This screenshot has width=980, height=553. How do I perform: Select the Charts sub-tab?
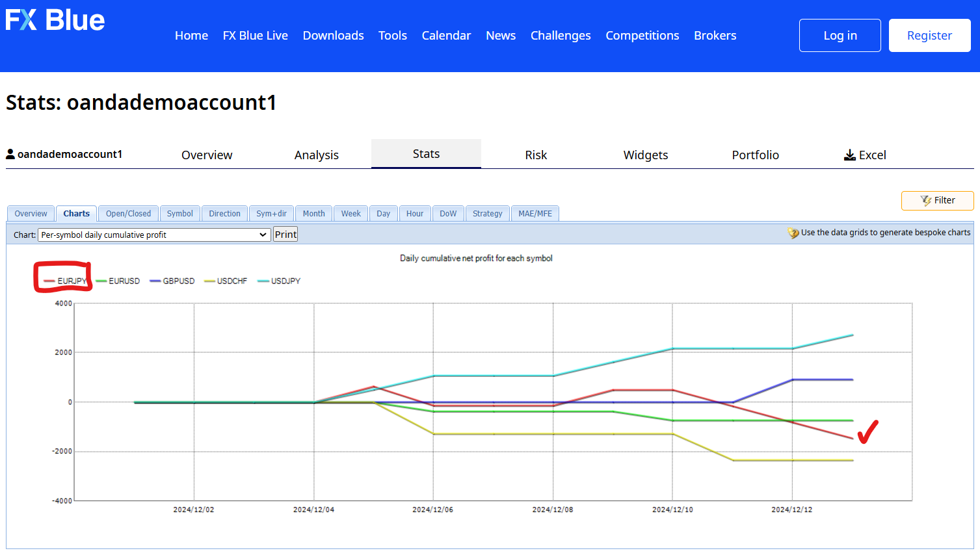tap(77, 214)
